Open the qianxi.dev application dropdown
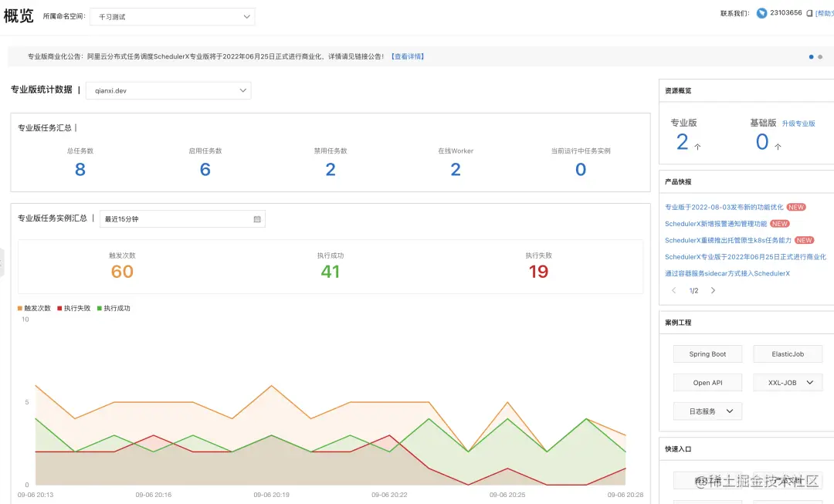 [x=168, y=90]
